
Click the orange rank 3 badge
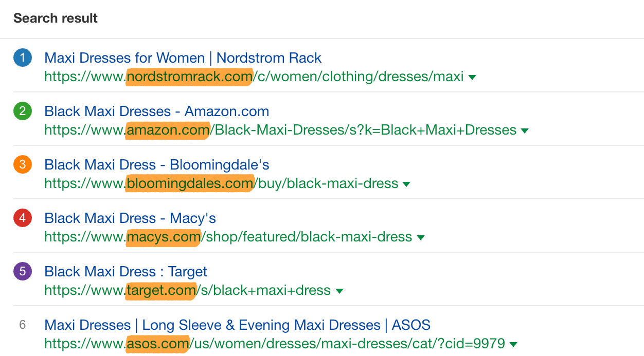point(23,164)
